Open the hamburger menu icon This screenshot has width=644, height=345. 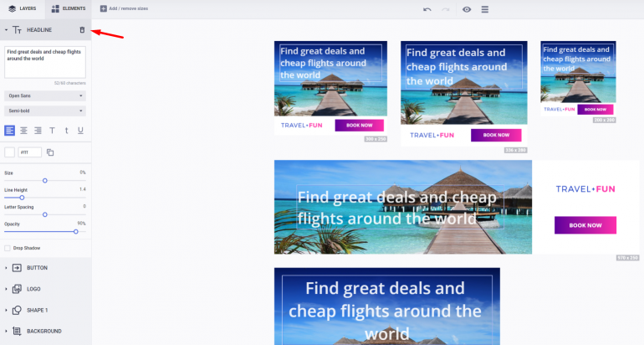pyautogui.click(x=485, y=9)
